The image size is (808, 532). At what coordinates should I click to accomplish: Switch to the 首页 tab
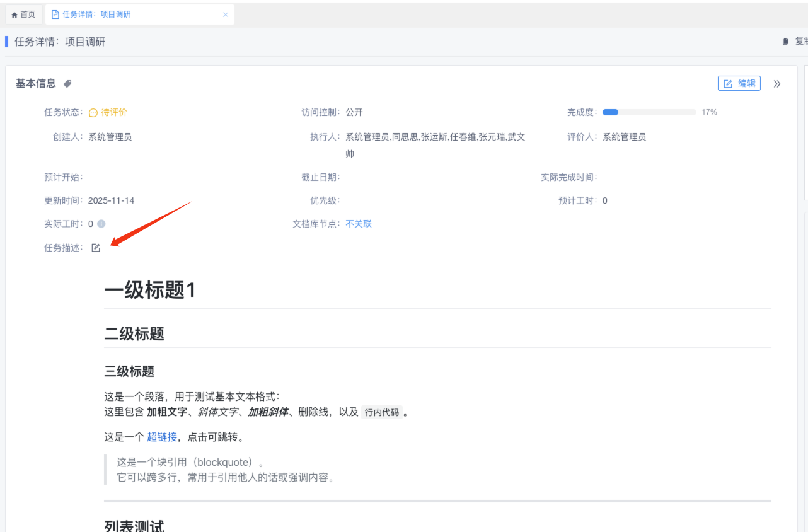(24, 14)
